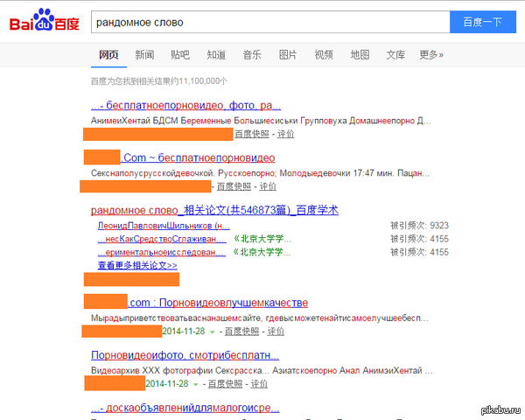Screen dimensions: 525x420
Task: Open the second result title containing Com ~
Action: click(198, 157)
